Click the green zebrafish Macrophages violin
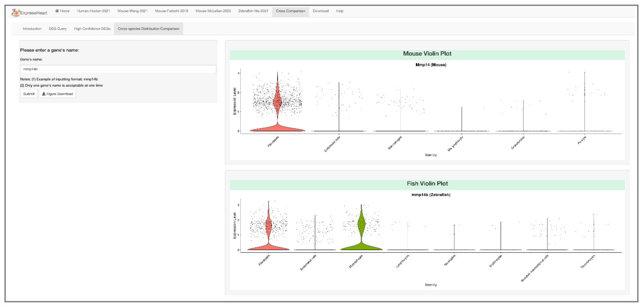644x308 pixels. coord(361,224)
